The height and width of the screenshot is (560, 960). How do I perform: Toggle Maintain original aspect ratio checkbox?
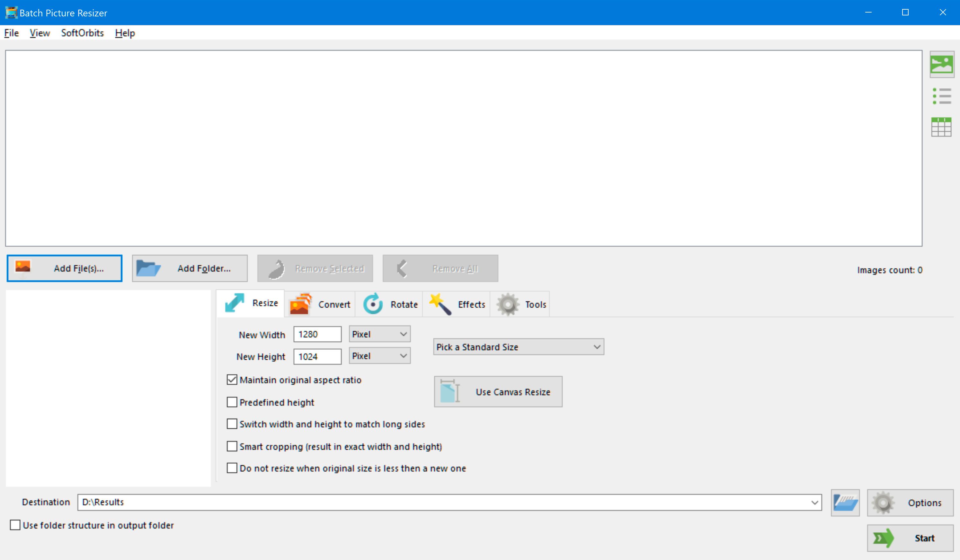(x=233, y=380)
